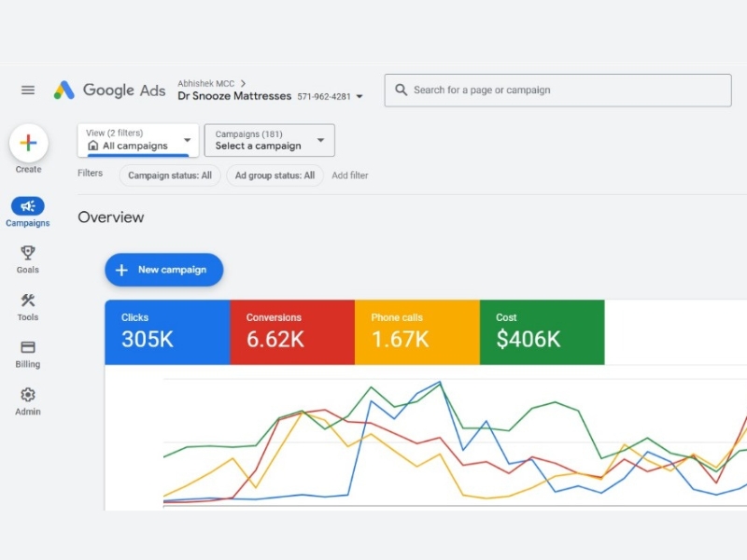
Task: Select the green Cost metric tile
Action: point(543,332)
